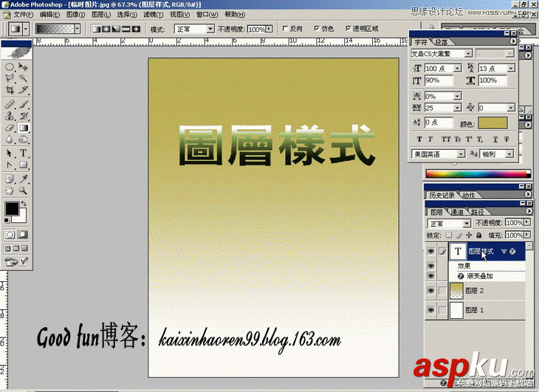
Task: Open the leading dropdown 13 点
Action: tap(511, 69)
